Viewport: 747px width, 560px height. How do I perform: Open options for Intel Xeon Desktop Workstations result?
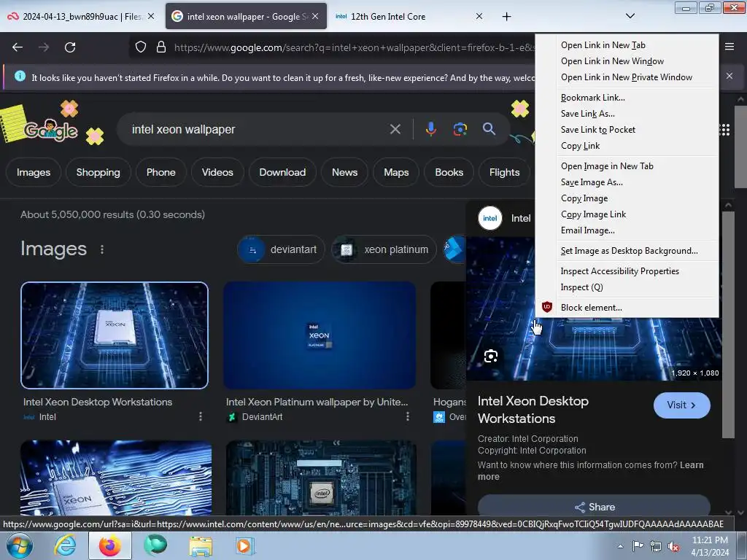click(x=201, y=416)
